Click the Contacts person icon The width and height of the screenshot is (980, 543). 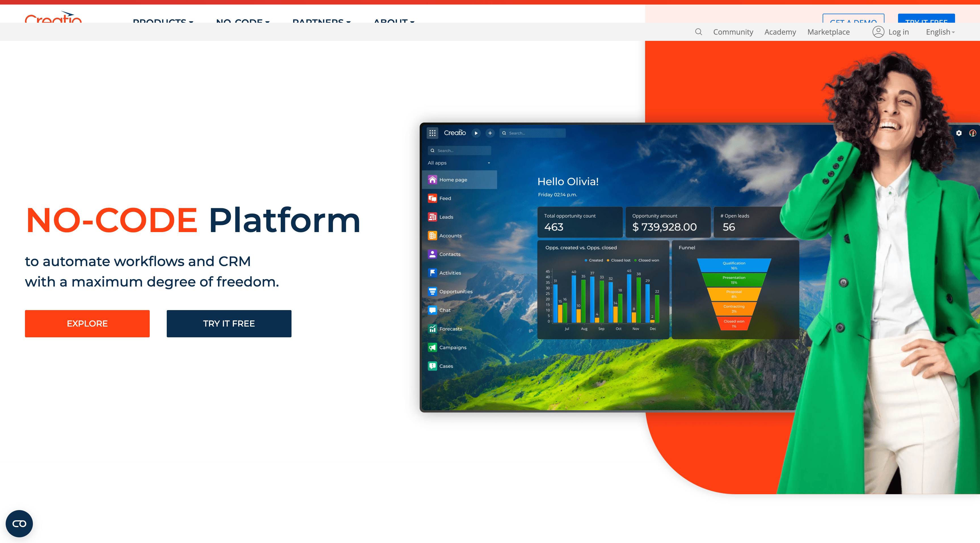(432, 254)
